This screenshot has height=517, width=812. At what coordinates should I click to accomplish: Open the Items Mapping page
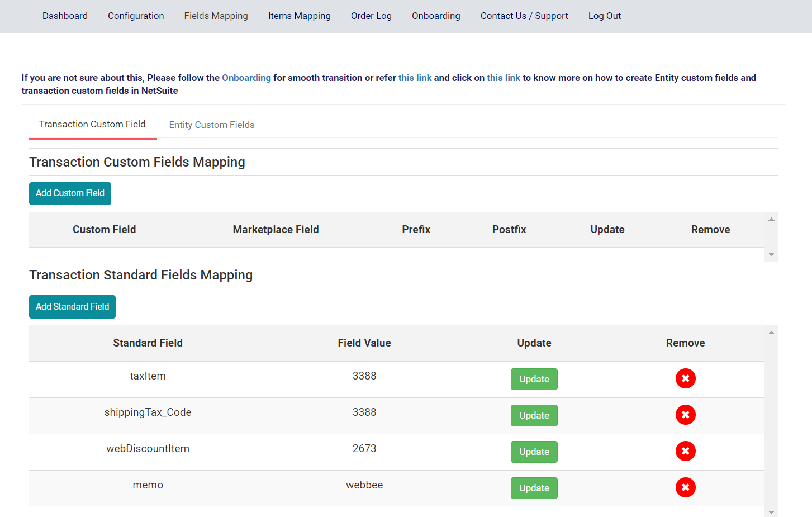[x=299, y=16]
